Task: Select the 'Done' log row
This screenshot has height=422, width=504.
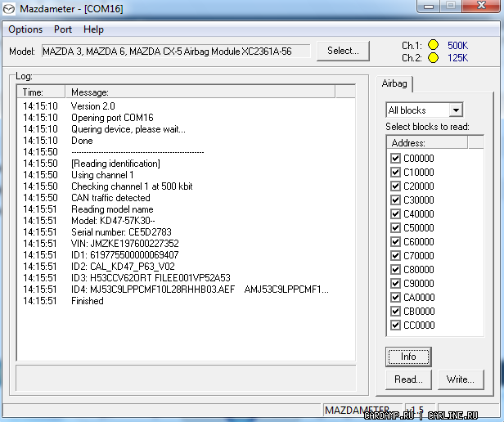Action: point(186,141)
